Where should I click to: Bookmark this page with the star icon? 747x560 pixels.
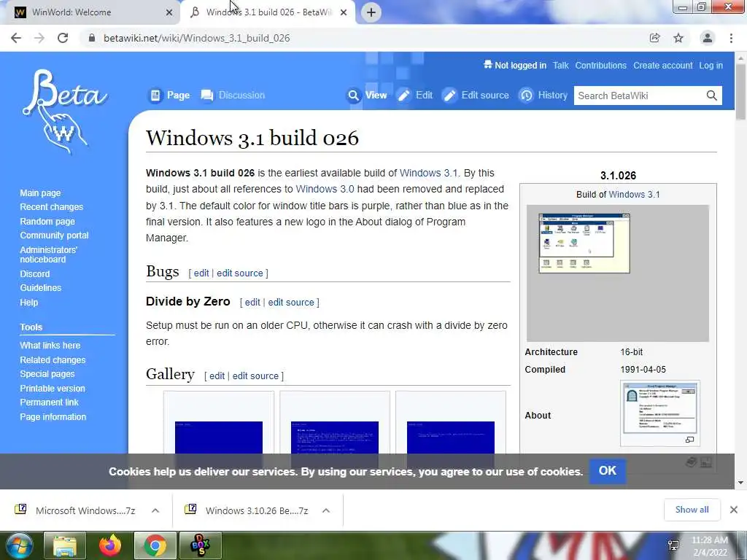678,38
